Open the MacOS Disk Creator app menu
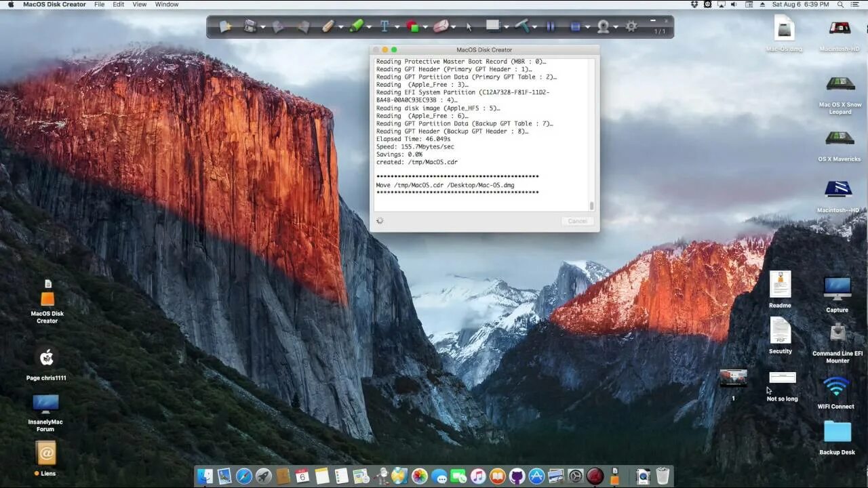The width and height of the screenshot is (868, 488). (54, 4)
